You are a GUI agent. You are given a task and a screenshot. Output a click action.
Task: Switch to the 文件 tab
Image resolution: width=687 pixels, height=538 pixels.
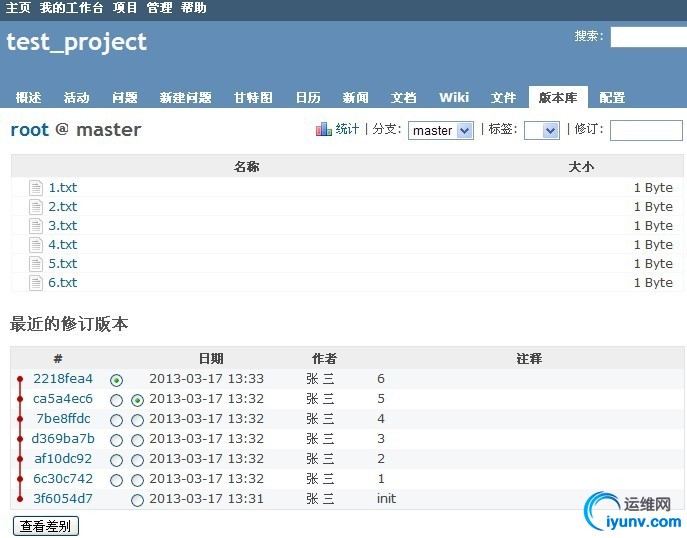pyautogui.click(x=503, y=97)
